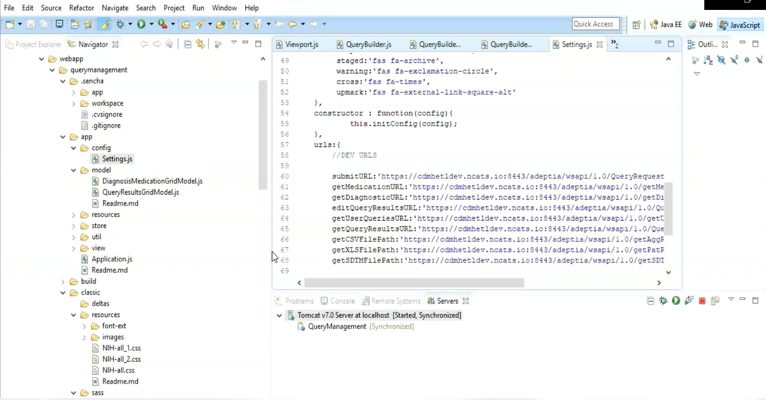The width and height of the screenshot is (766, 400).
Task: Click the editor horizontal scrollbar
Action: click(414, 283)
